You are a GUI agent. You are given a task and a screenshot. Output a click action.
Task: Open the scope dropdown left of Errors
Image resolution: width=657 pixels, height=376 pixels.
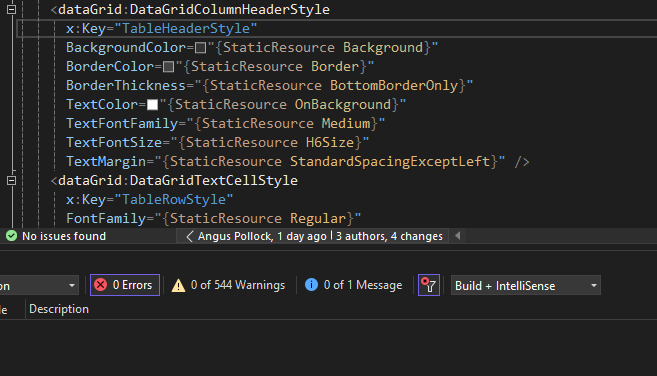coord(39,285)
